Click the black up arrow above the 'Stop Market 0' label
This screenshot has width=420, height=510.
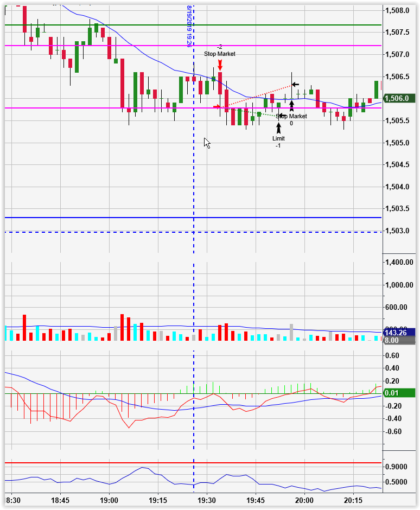point(291,106)
